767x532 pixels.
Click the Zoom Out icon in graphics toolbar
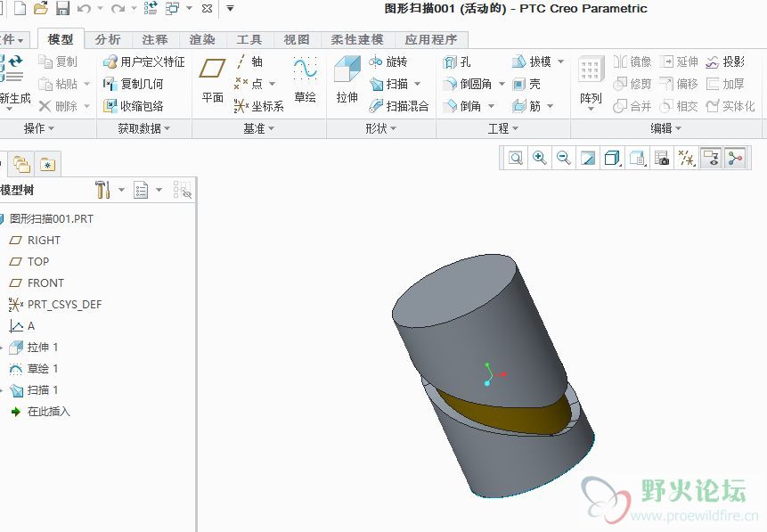(564, 158)
